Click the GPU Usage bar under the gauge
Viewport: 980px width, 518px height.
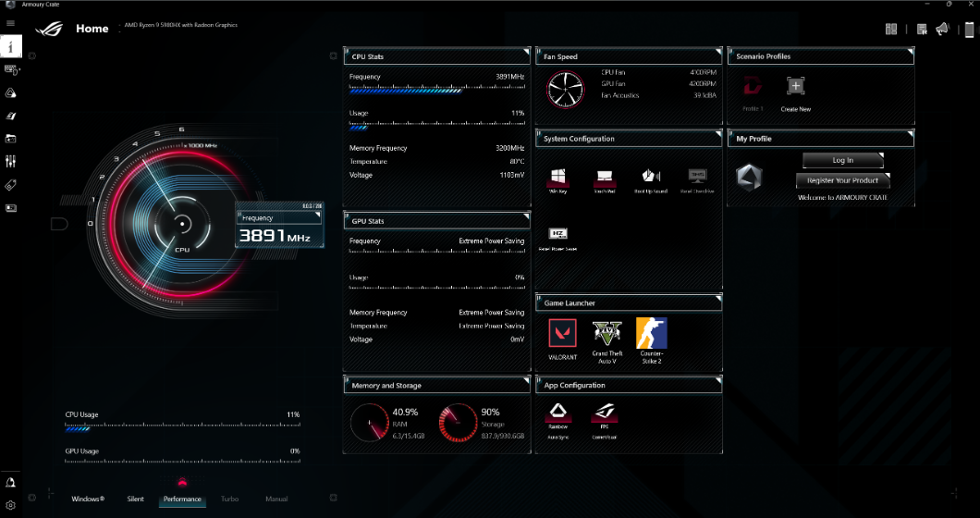coord(182,461)
